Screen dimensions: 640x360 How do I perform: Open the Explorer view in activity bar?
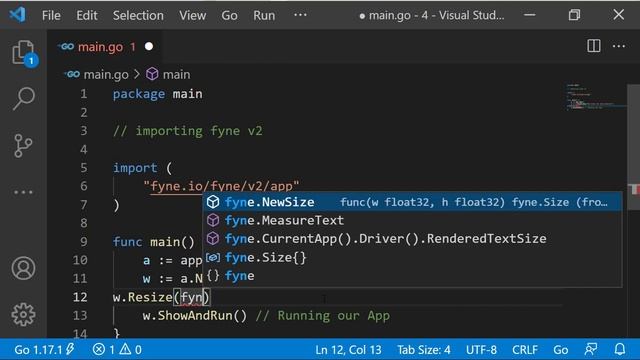click(23, 52)
